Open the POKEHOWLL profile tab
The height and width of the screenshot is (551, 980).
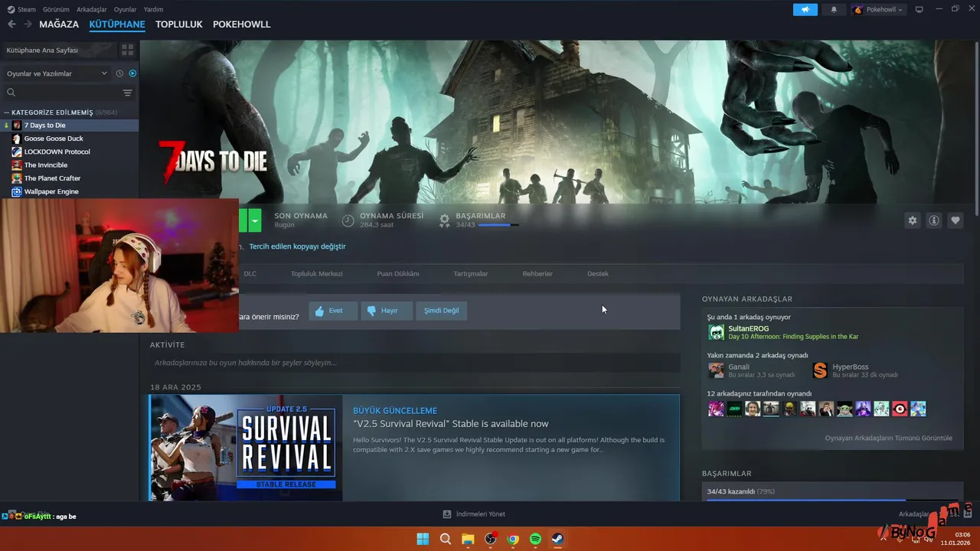[242, 24]
